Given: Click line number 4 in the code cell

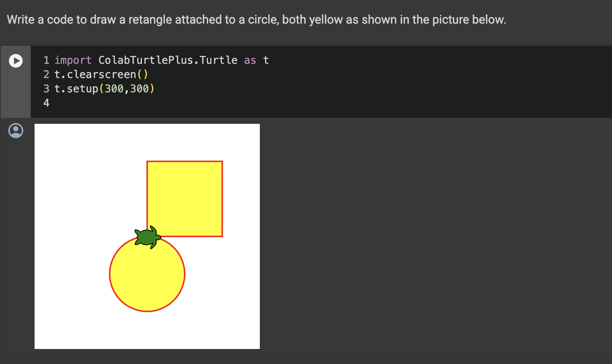Looking at the screenshot, I should click(x=46, y=103).
